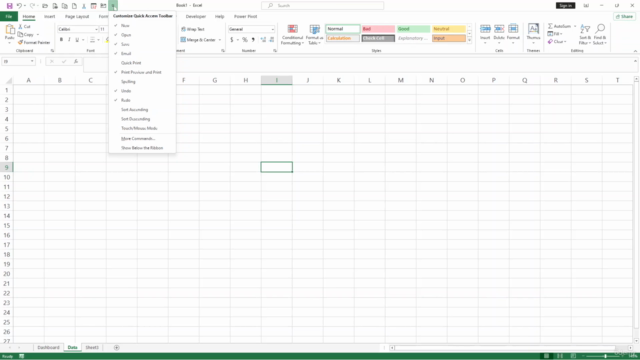Screen dimensions: 640x360
Task: Expand the Merge & Center dropdown arrow
Action: tap(220, 40)
